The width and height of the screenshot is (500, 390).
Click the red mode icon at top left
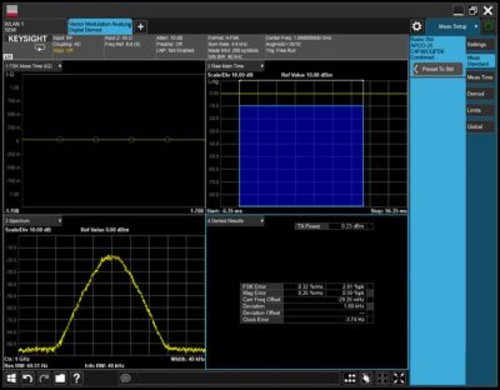pyautogui.click(x=12, y=11)
